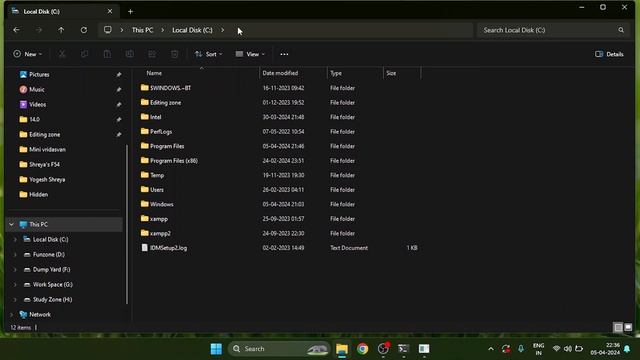Select the $WINDOWS.~BT folder

[x=170, y=88]
